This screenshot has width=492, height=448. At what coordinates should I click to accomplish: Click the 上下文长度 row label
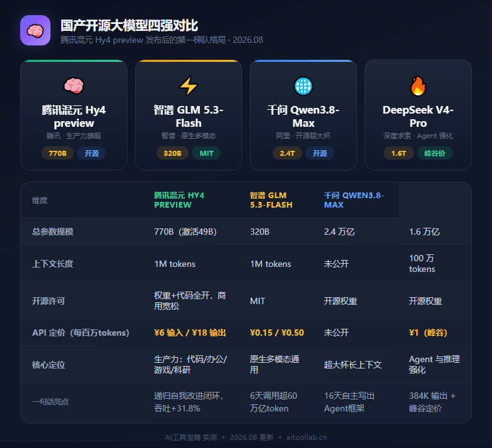[52, 264]
